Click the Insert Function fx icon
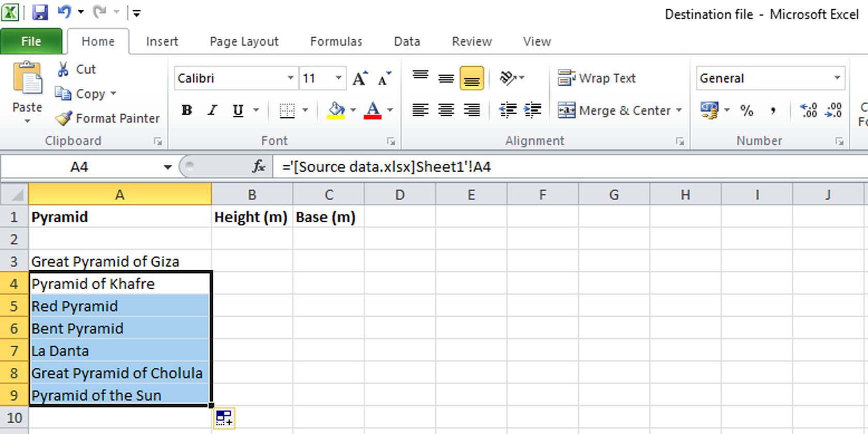Viewport: 868px width, 434px height. tap(258, 166)
